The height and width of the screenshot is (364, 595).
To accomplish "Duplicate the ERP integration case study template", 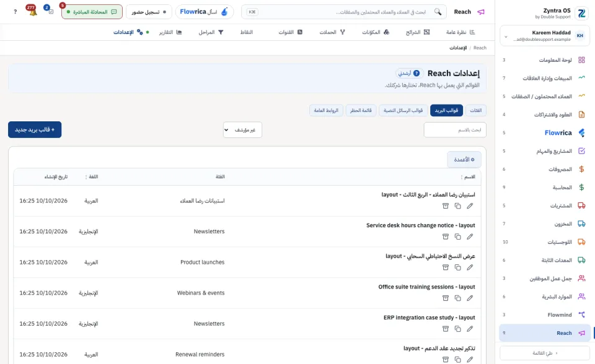I will pyautogui.click(x=457, y=329).
